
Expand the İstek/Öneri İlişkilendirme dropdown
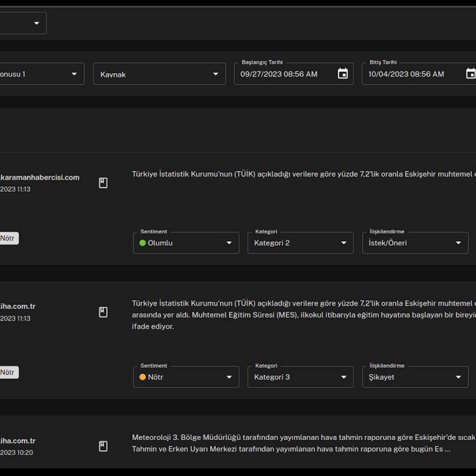[x=415, y=243]
